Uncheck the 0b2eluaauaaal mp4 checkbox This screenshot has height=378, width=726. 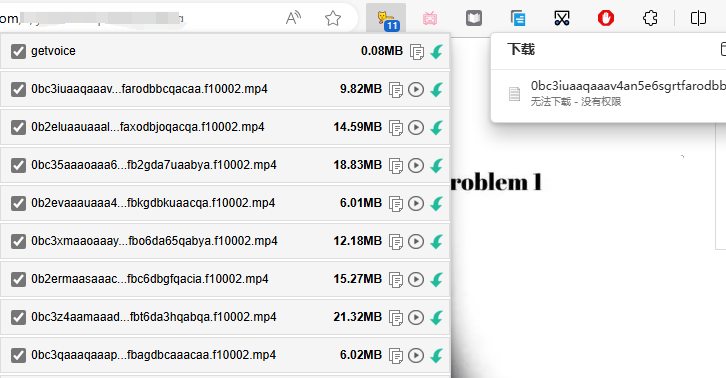(19, 127)
